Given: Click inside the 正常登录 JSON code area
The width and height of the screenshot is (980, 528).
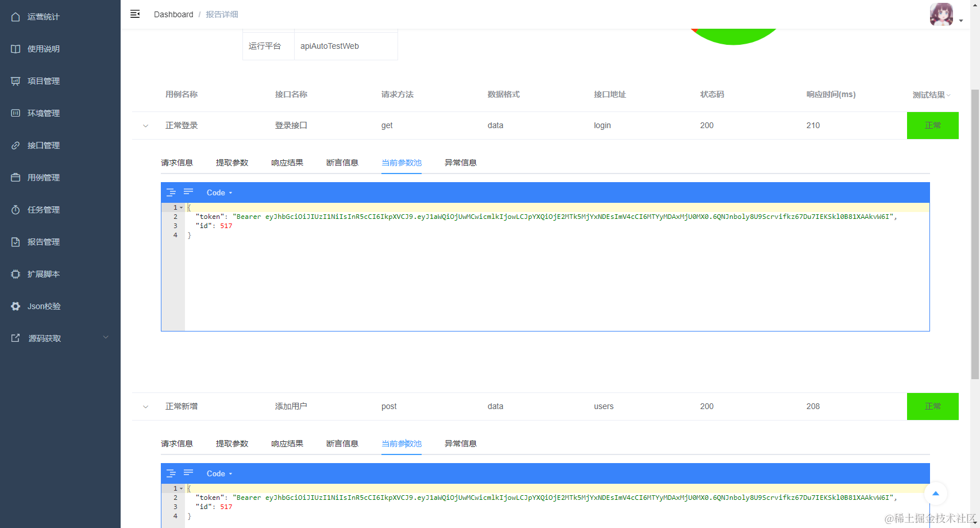Looking at the screenshot, I should (557, 267).
